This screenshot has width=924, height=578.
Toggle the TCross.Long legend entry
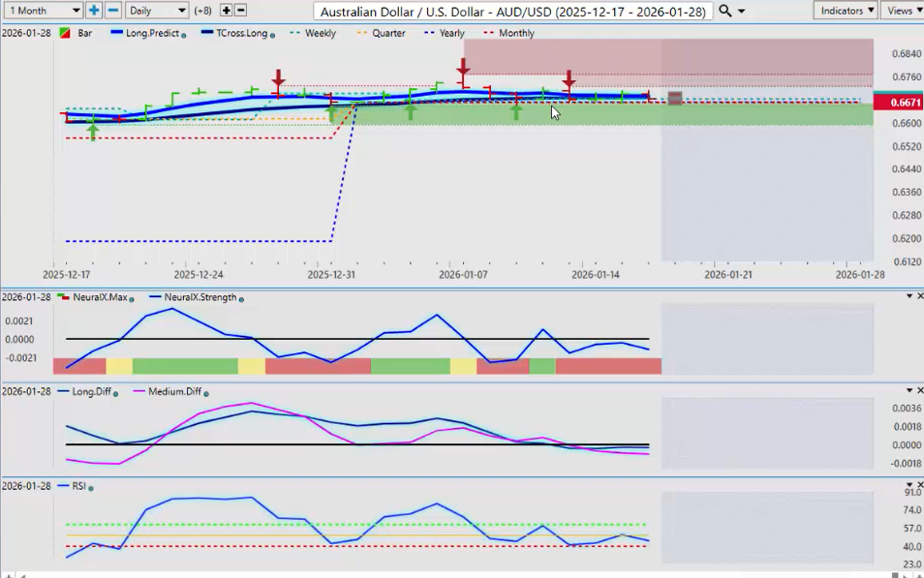pos(237,33)
